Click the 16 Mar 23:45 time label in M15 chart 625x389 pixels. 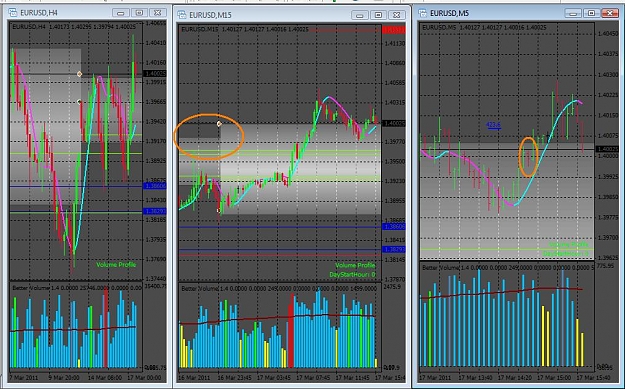[x=234, y=377]
